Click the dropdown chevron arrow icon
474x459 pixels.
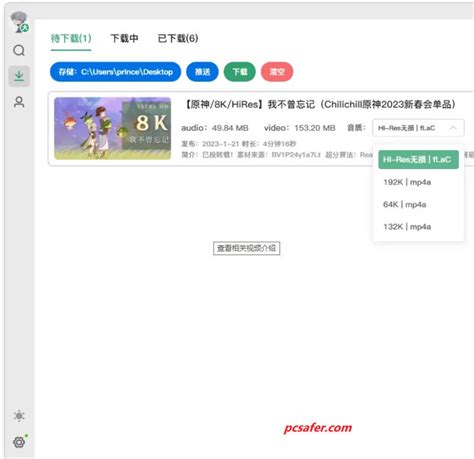pyautogui.click(x=453, y=128)
